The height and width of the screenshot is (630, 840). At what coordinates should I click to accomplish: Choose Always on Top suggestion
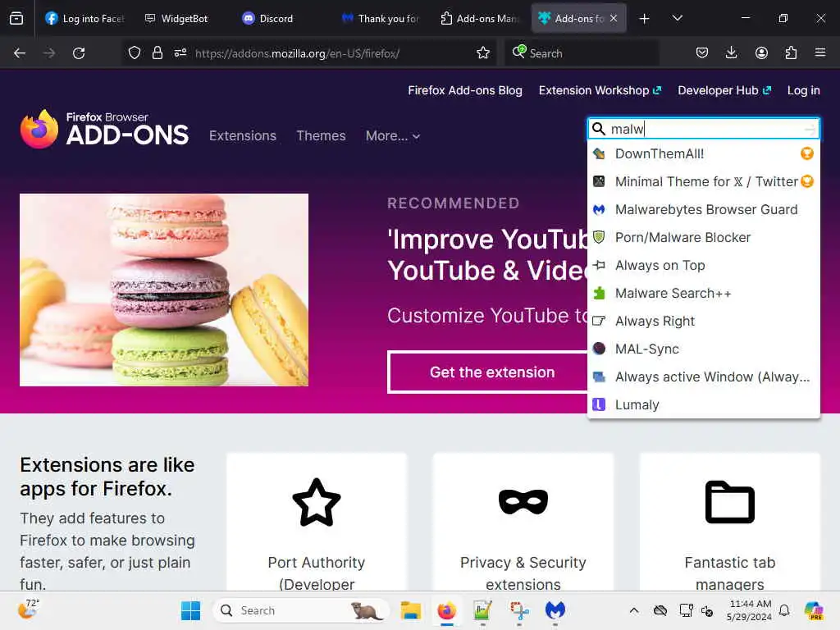click(703, 265)
